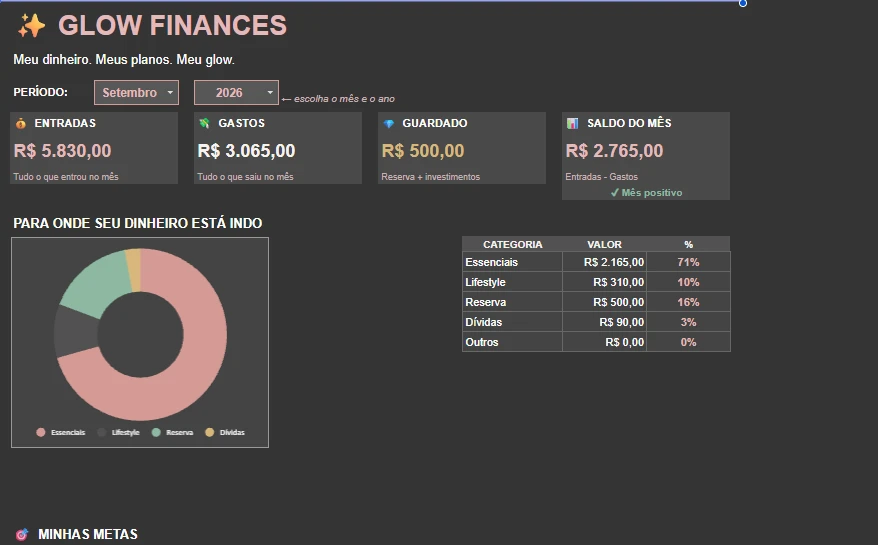
Task: Click the target icon beside MINHAS METAS
Action: [x=21, y=534]
